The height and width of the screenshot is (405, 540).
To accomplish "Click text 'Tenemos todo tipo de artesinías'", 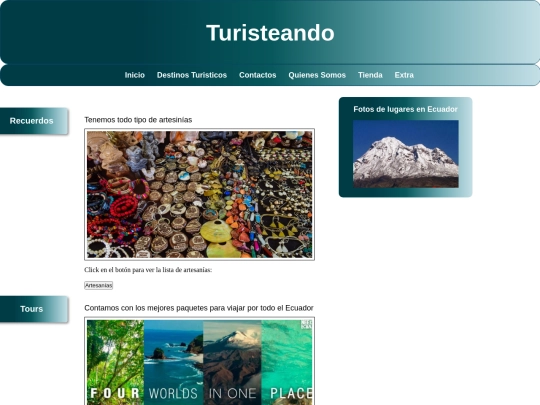I will pyautogui.click(x=138, y=120).
